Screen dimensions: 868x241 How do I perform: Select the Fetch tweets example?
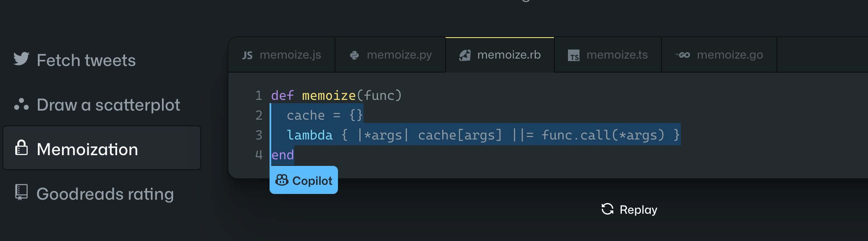click(x=75, y=60)
